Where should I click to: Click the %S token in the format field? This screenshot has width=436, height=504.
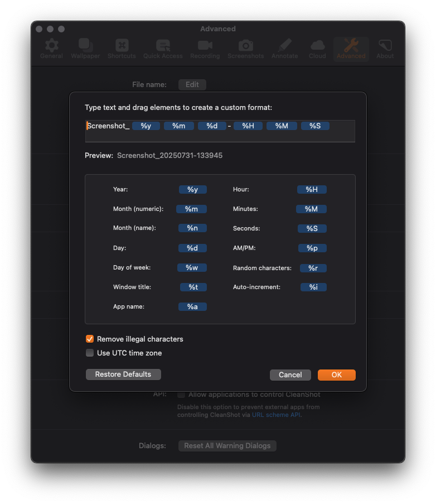tap(315, 126)
